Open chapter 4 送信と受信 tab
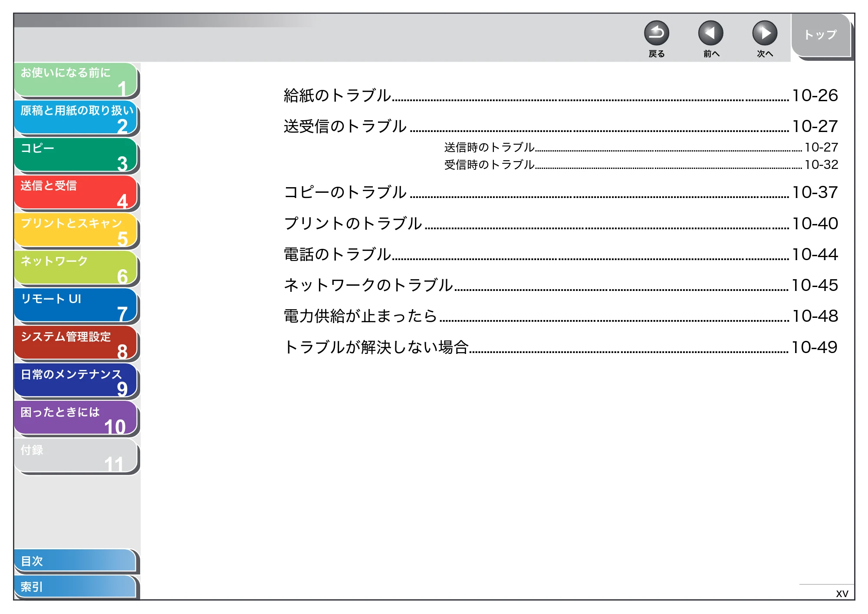This screenshot has height=614, width=868. 76,193
